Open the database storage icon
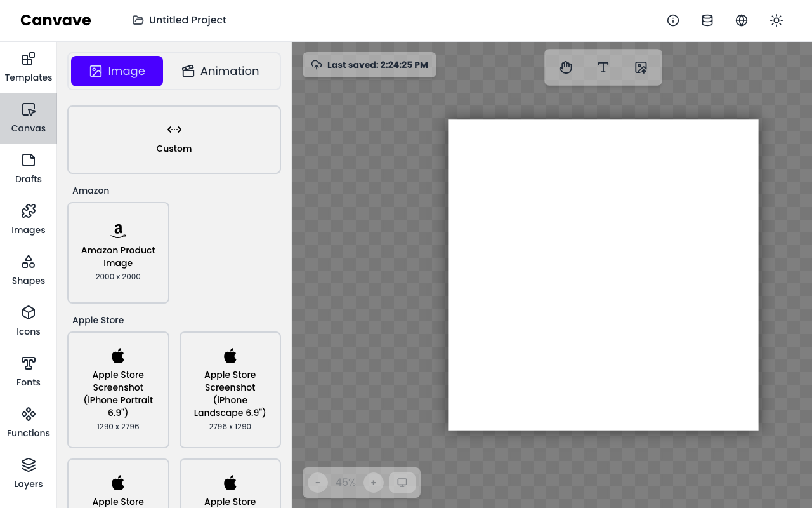Image resolution: width=812 pixels, height=508 pixels. 707,20
